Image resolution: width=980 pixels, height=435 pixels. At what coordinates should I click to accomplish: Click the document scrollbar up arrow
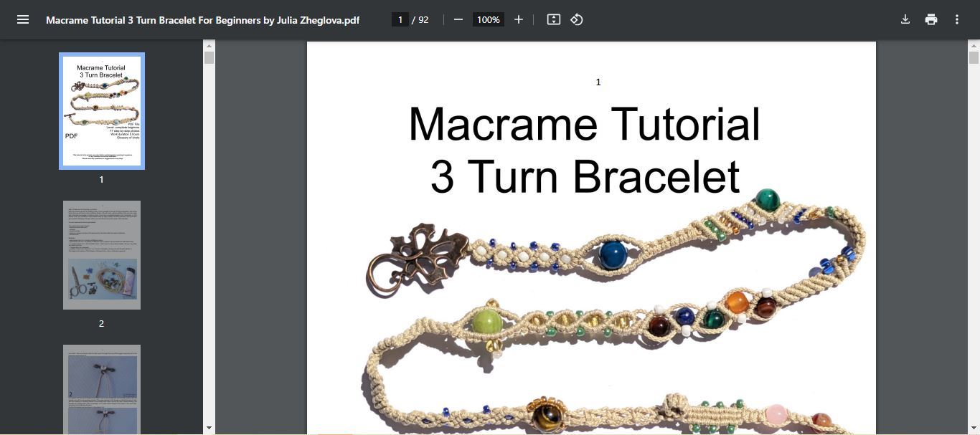pyautogui.click(x=974, y=46)
